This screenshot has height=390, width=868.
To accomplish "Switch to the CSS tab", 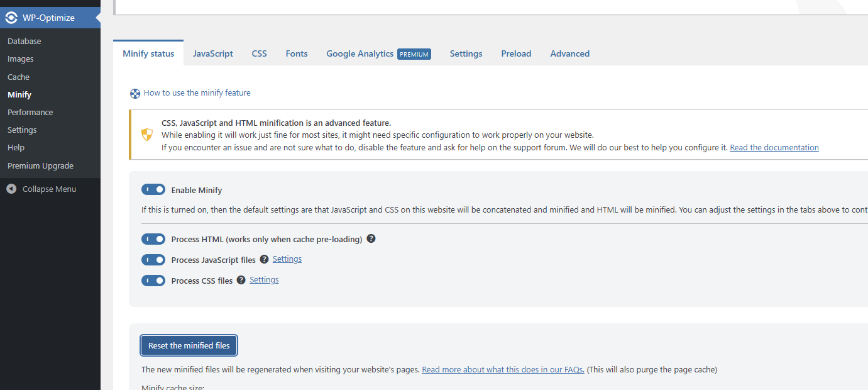I will pos(260,53).
